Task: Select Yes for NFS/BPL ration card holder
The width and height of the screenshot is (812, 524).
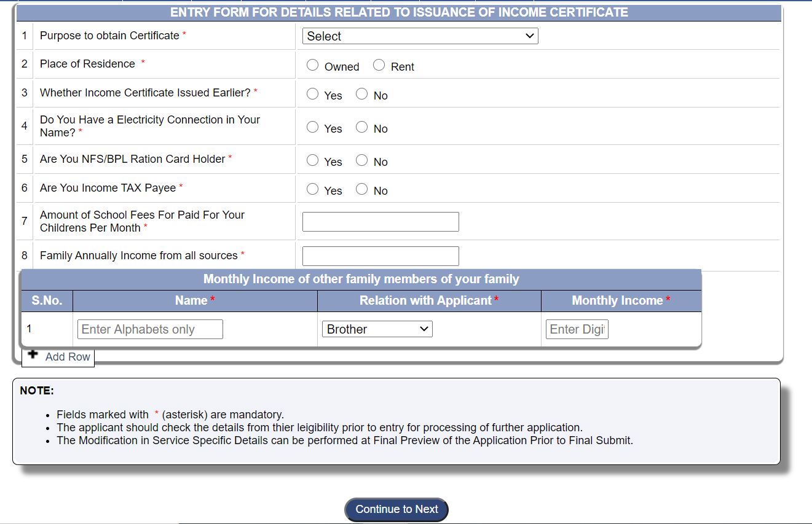Action: point(312,160)
